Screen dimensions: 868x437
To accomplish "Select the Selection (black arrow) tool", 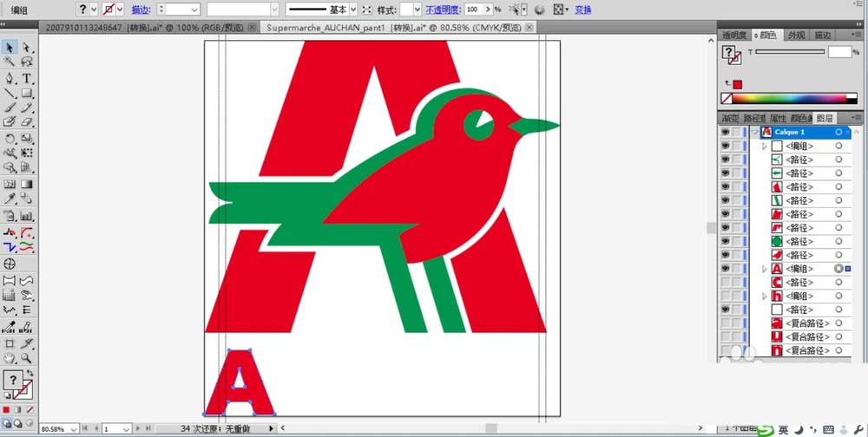I will [x=10, y=48].
